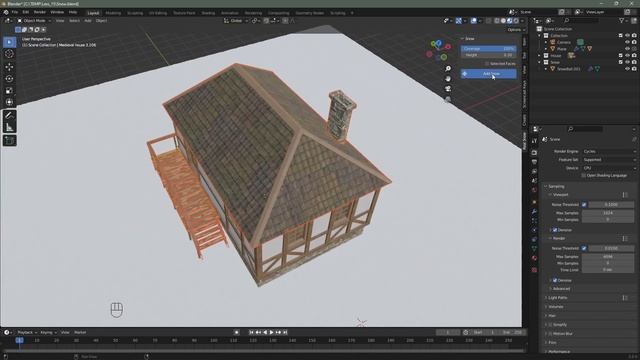640x360 pixels.
Task: Hide the House collection in outliner
Action: coord(627,56)
